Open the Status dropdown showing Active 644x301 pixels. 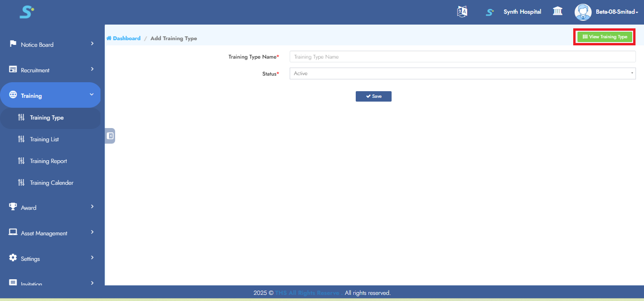pos(462,74)
